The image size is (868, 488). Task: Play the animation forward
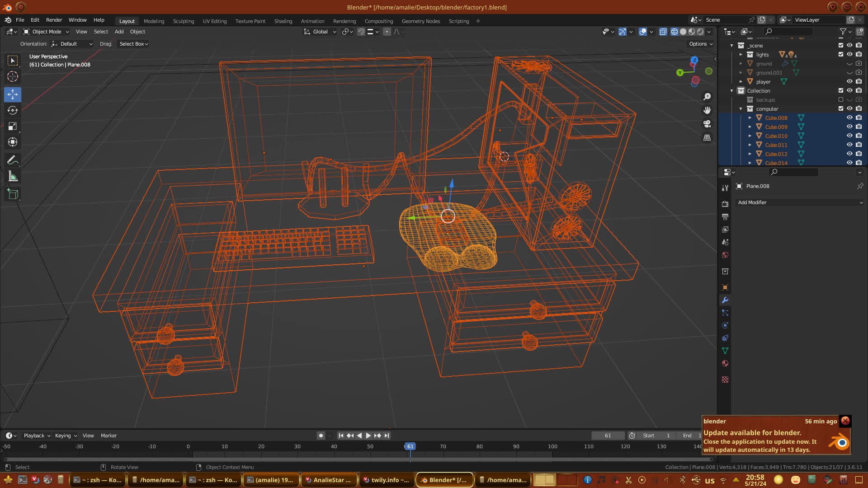click(368, 436)
